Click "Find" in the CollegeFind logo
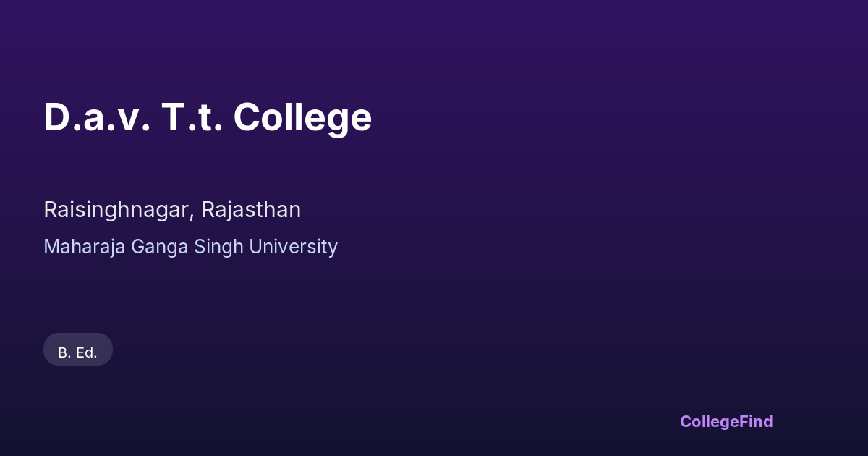Screen dimensions: 868x456 point(756,421)
